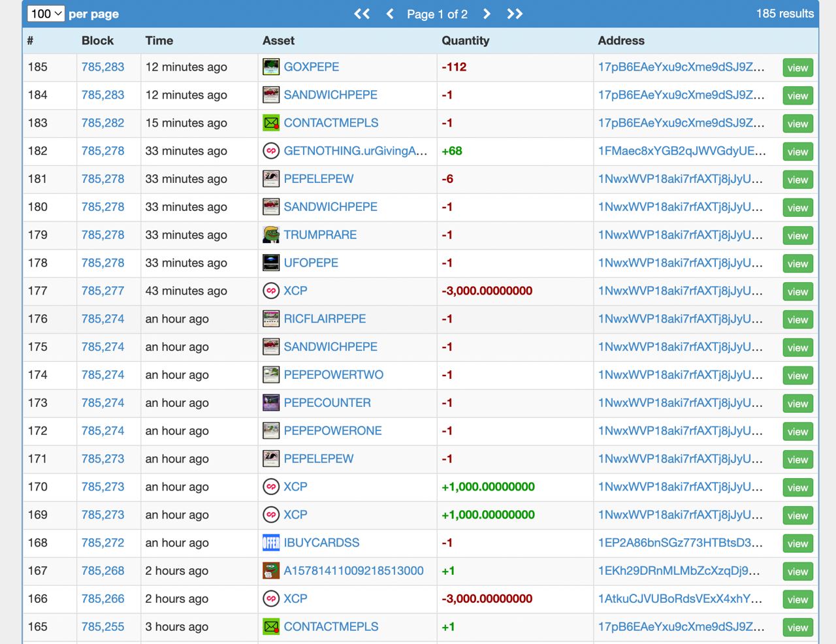Image resolution: width=836 pixels, height=644 pixels.
Task: Open address 17pB6EAeYxu9cXme9dSJ9Z... in row 185
Action: pos(681,67)
